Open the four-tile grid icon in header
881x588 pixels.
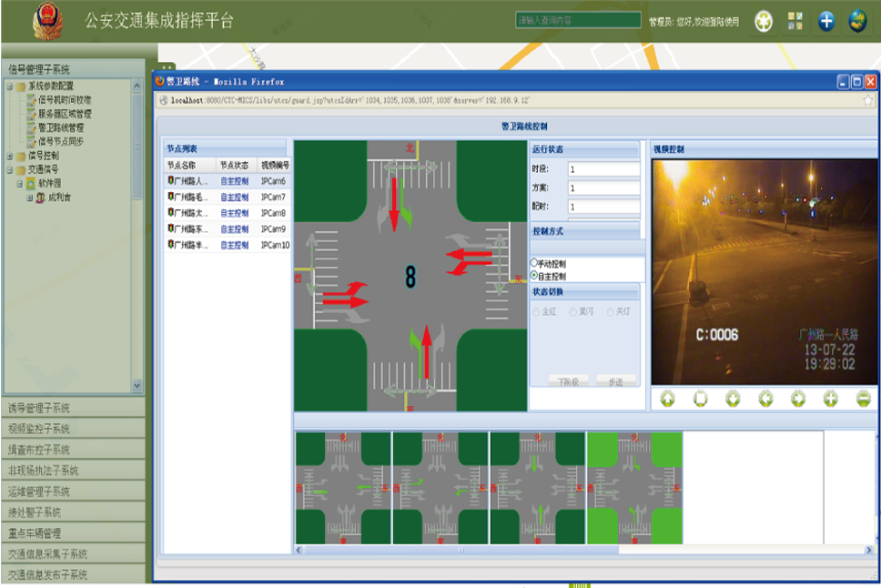click(795, 21)
